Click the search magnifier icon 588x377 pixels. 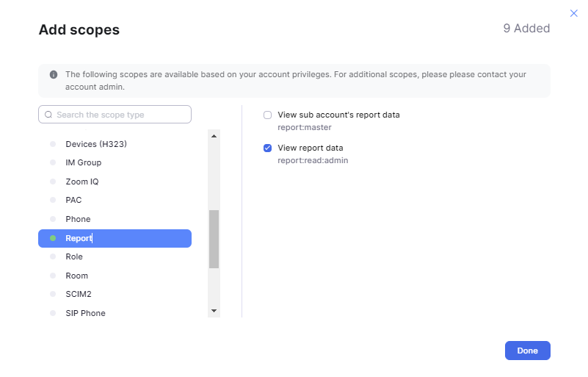click(x=48, y=115)
